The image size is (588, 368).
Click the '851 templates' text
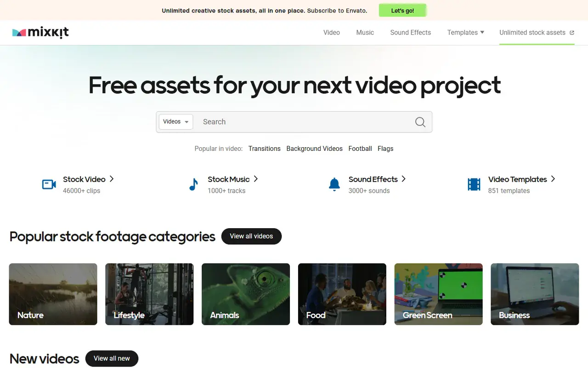[509, 191]
